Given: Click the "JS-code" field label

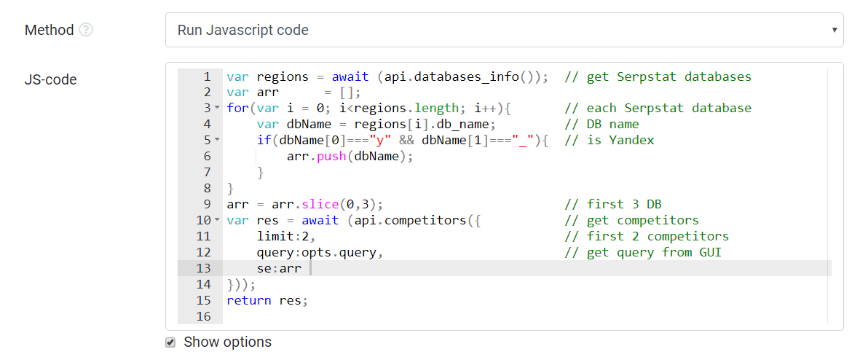Looking at the screenshot, I should [x=51, y=79].
